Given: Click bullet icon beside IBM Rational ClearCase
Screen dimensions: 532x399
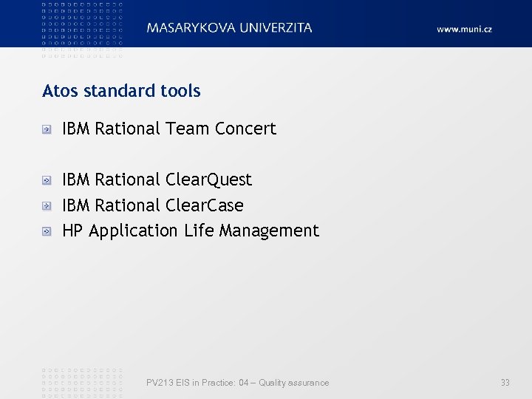Looking at the screenshot, I should click(47, 206).
